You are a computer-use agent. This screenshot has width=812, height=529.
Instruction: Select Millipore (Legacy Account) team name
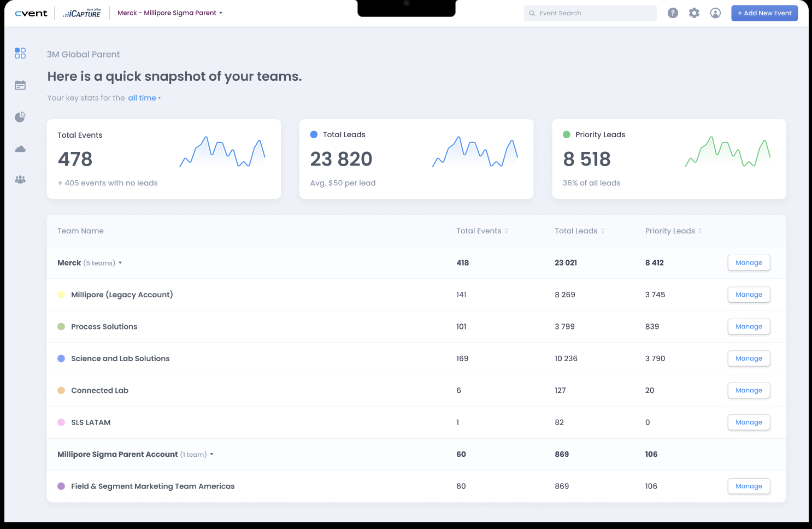tap(122, 295)
